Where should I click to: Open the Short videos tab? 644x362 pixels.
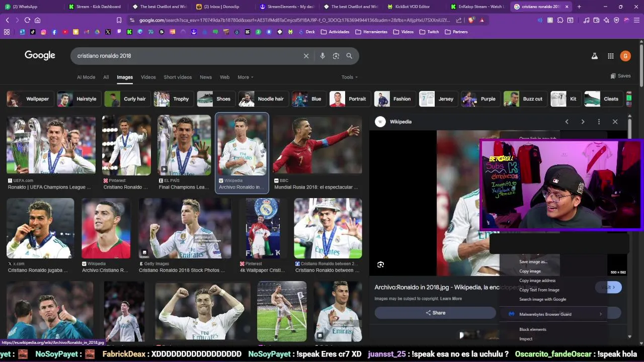pos(178,77)
